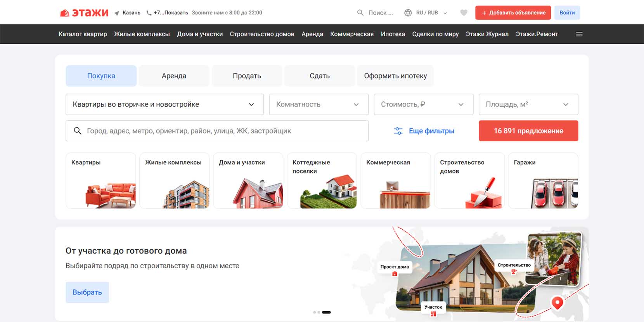Screen dimensions: 644x322
Task: Click the globe language icon
Action: 408,13
